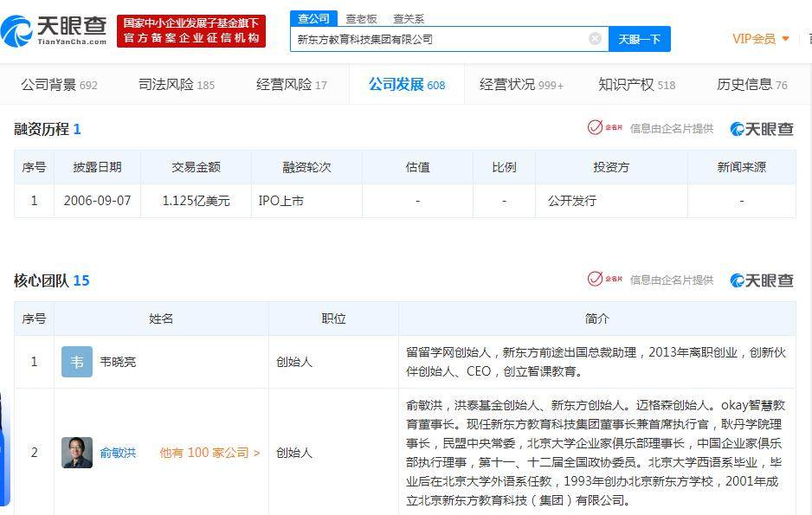Click the 天眼一下 search button
The height and width of the screenshot is (515, 812).
640,39
